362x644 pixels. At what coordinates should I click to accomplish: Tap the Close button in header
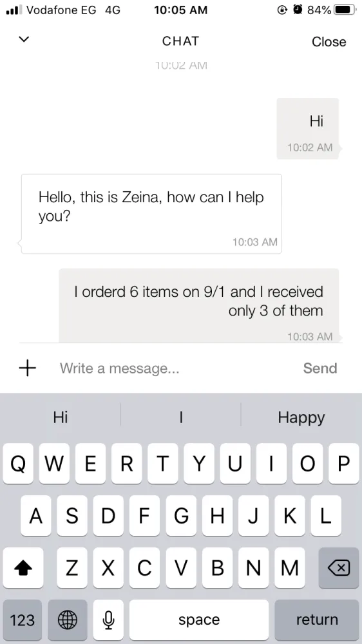coord(329,41)
